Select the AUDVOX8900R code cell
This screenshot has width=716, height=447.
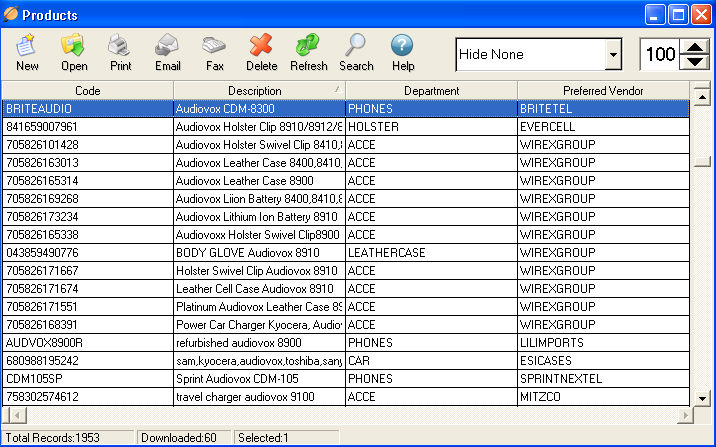click(x=88, y=343)
